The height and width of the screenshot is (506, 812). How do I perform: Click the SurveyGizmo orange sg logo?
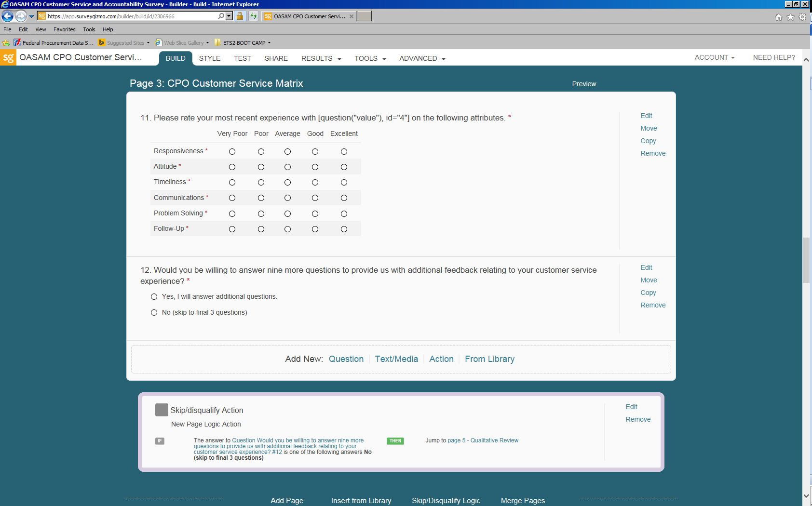click(8, 58)
